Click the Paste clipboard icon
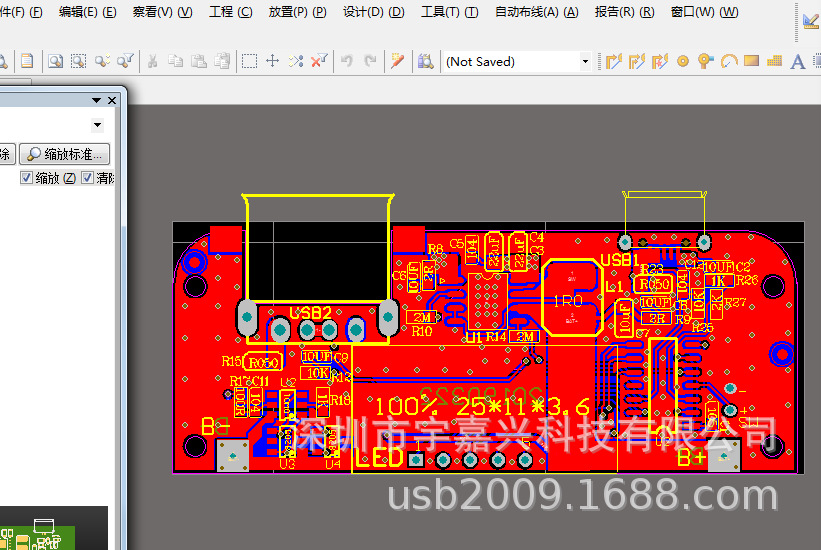This screenshot has height=550, width=821. click(198, 61)
